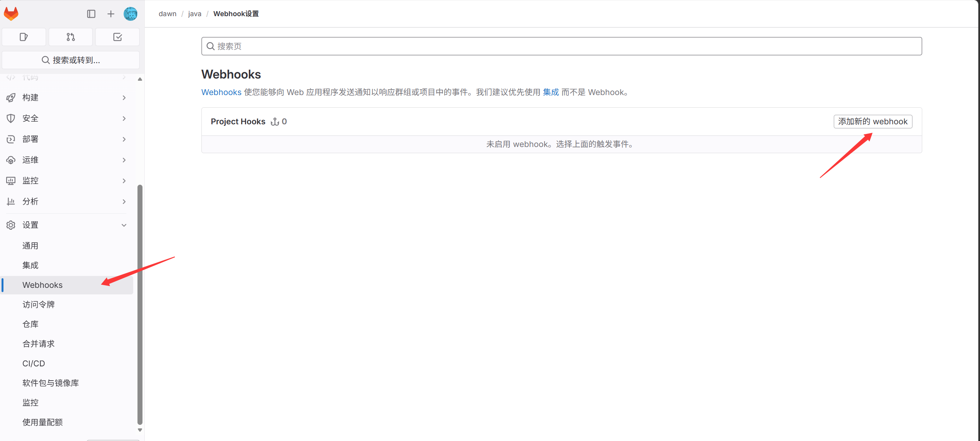Open the user avatar menu

point(131,14)
